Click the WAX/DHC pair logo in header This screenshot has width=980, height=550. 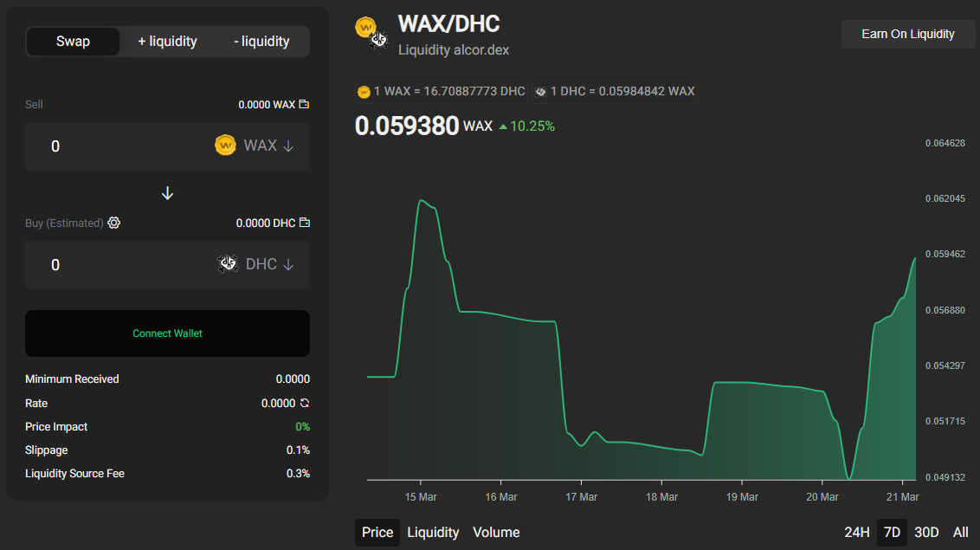pyautogui.click(x=372, y=33)
